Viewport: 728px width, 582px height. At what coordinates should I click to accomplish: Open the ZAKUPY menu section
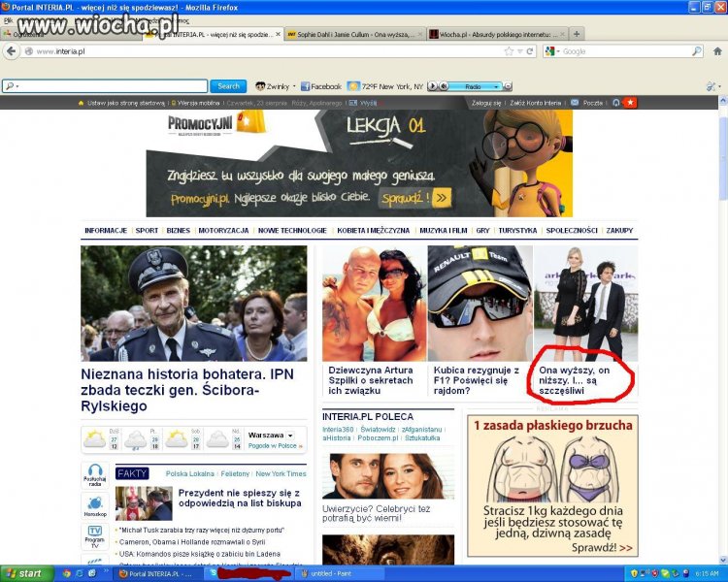pos(619,230)
